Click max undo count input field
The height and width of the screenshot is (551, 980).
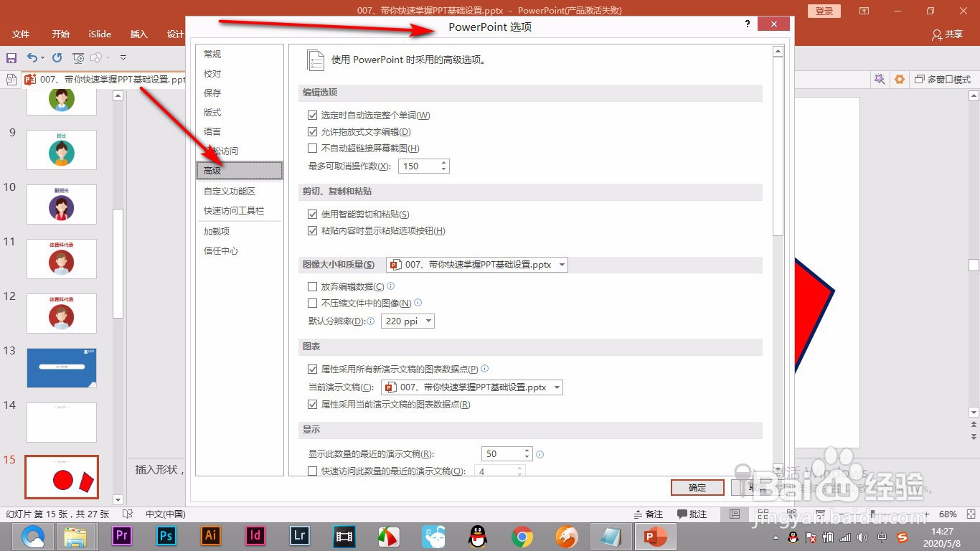[419, 166]
